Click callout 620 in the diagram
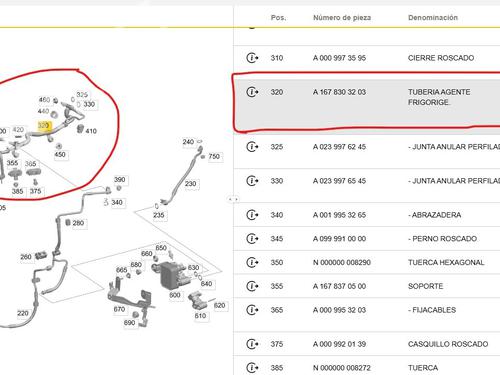The height and width of the screenshot is (375, 500). pos(219,305)
